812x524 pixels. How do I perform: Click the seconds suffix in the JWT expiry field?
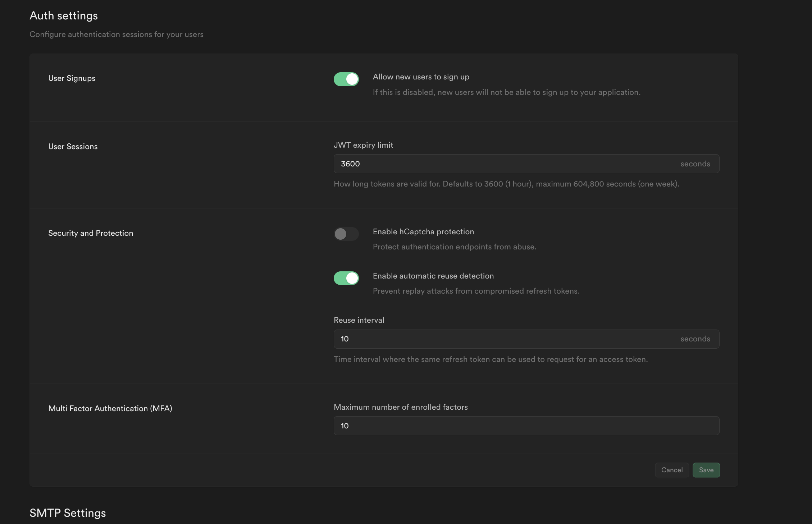pos(695,164)
